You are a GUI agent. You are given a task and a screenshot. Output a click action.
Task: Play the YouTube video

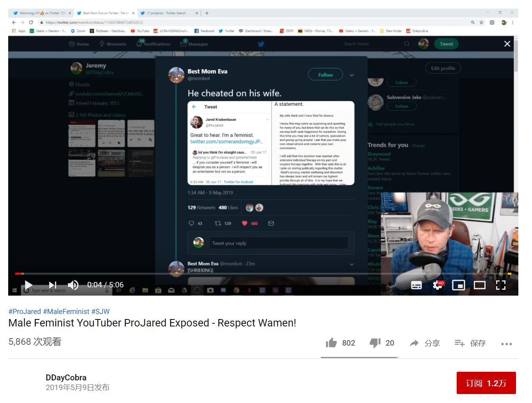28,285
